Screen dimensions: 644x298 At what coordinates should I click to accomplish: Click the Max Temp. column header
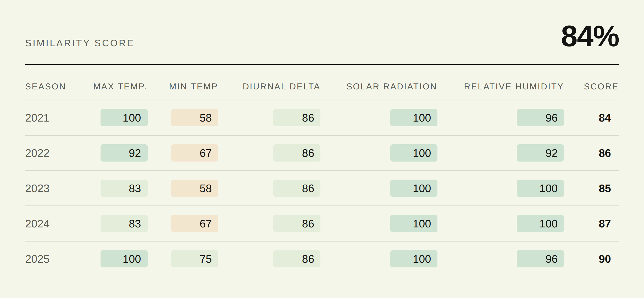[x=120, y=87]
